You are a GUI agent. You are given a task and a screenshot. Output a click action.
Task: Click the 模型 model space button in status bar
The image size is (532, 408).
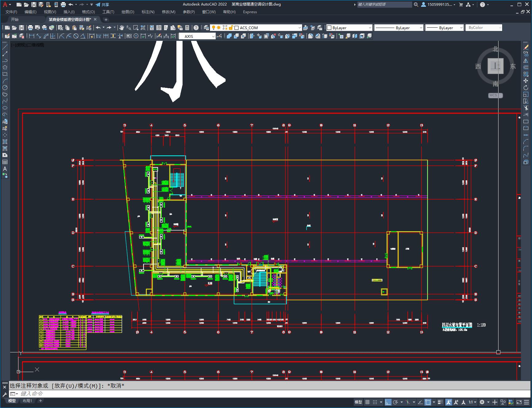(358, 402)
